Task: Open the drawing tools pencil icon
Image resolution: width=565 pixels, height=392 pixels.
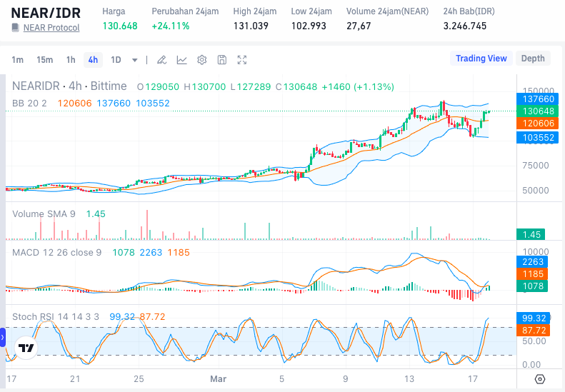Action: [161, 60]
